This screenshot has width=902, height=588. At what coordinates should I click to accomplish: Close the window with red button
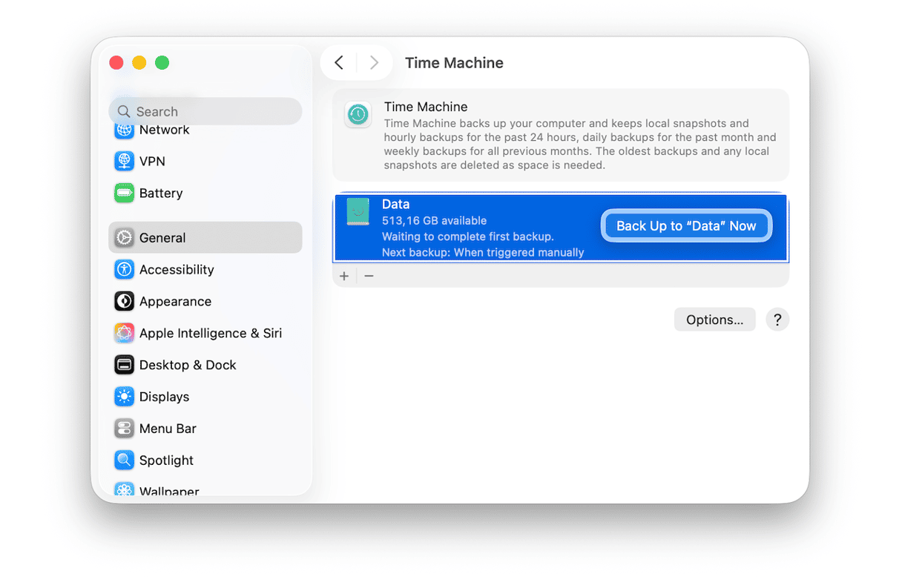116,63
